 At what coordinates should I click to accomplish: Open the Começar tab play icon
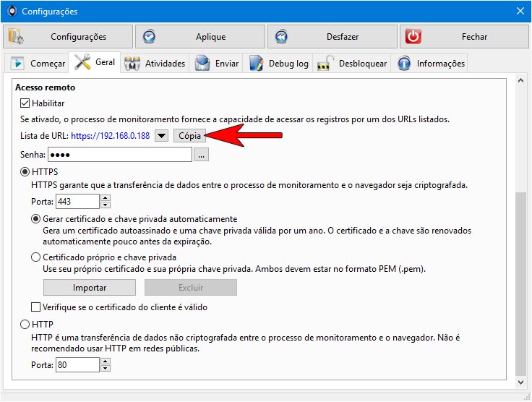tap(17, 63)
